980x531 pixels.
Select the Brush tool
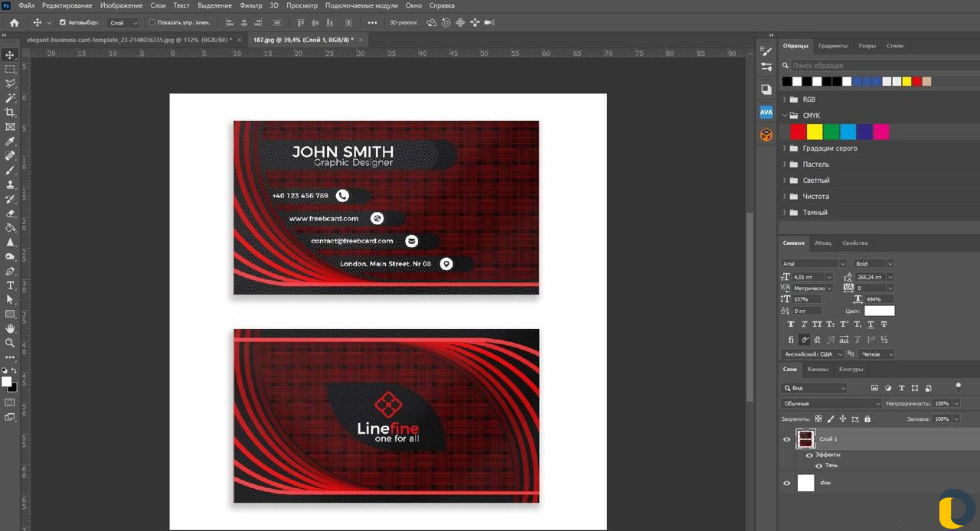click(10, 171)
